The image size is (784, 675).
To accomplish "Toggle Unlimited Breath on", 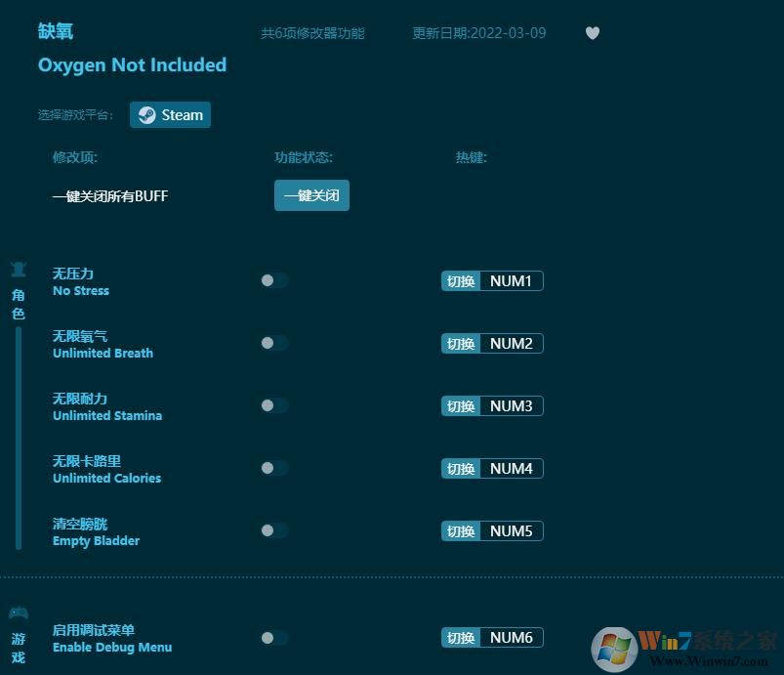I will click(274, 343).
